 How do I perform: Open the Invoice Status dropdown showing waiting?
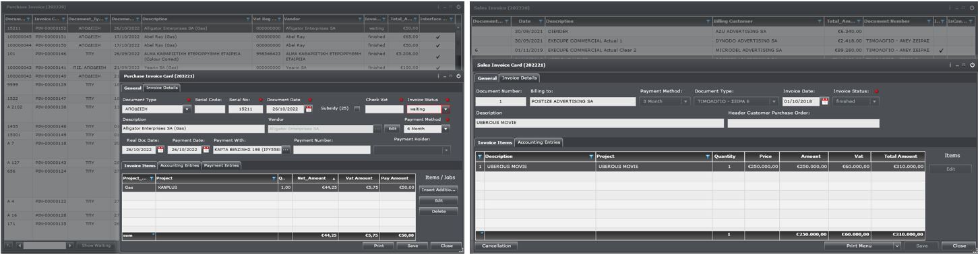point(446,109)
